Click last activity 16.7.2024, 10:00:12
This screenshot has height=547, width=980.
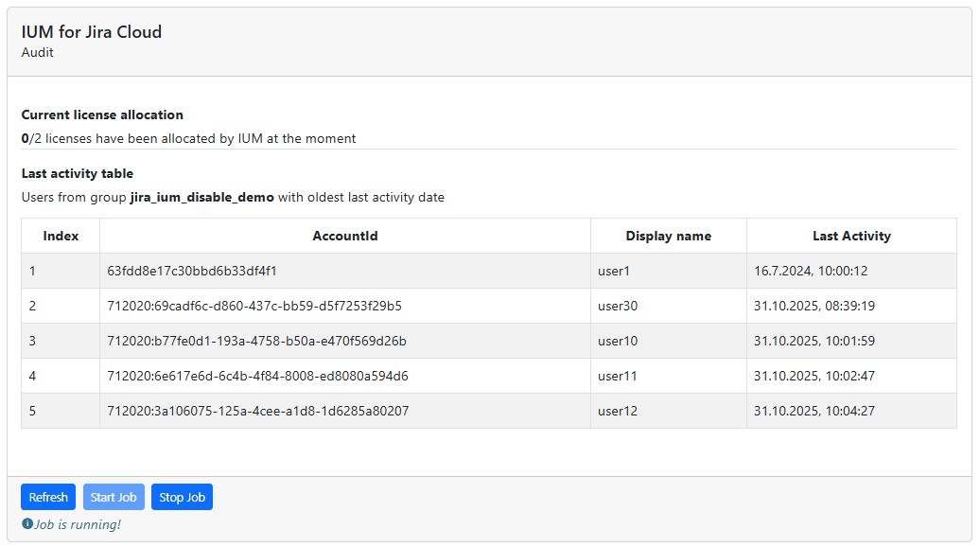pos(810,271)
